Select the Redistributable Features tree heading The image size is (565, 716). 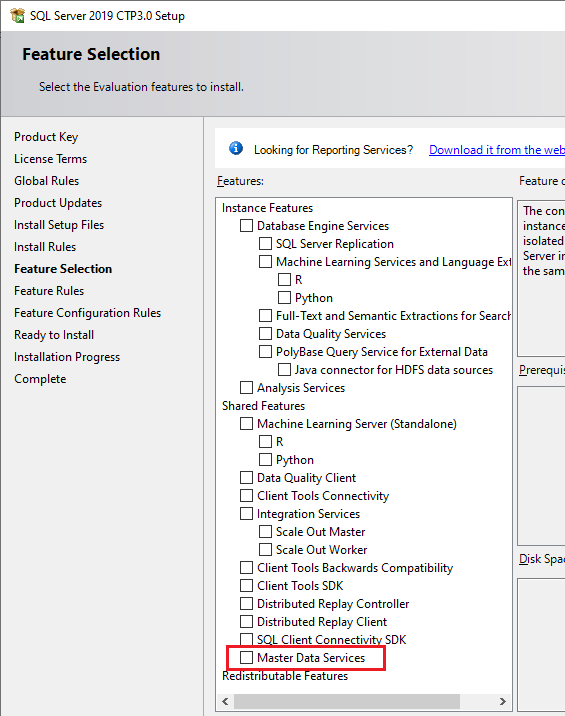(285, 676)
